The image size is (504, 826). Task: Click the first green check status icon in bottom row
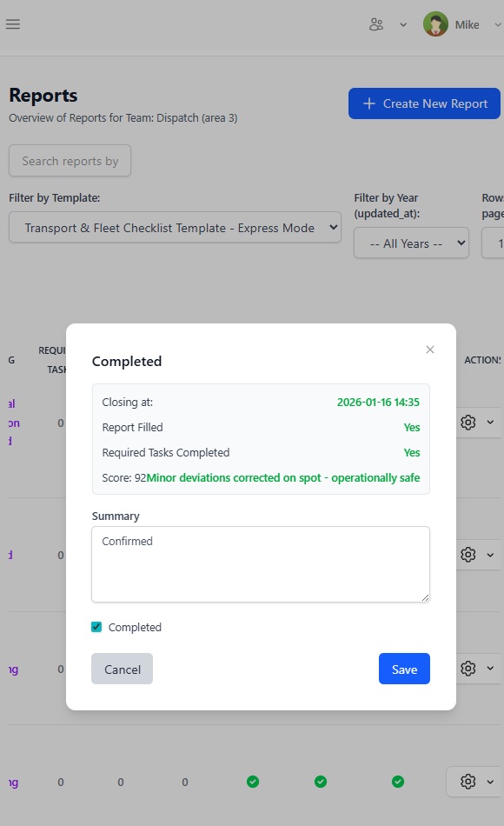pyautogui.click(x=253, y=782)
